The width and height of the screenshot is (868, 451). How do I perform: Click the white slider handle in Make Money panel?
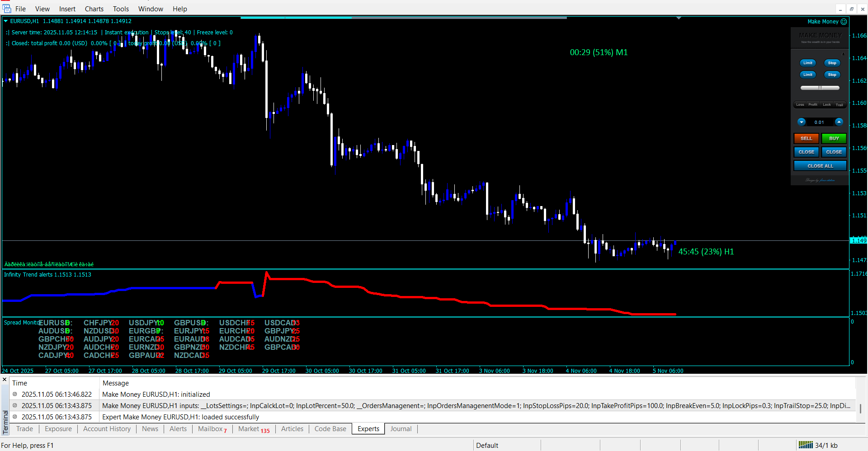coord(820,88)
